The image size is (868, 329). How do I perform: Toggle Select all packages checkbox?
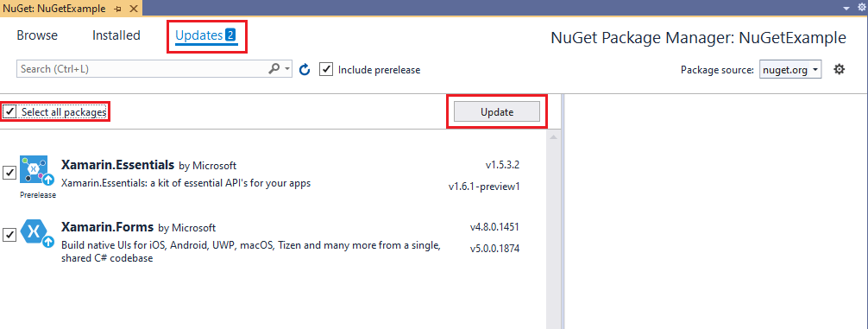(9, 112)
